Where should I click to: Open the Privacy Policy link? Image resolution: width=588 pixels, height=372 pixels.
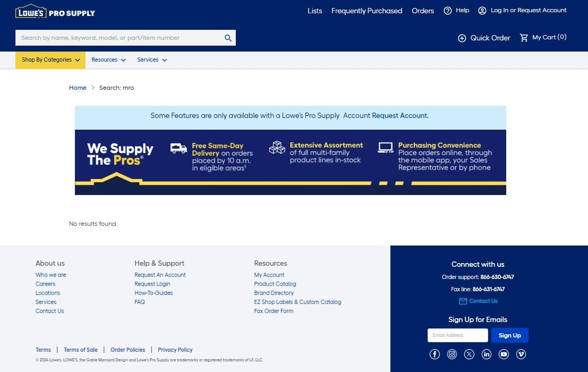175,350
